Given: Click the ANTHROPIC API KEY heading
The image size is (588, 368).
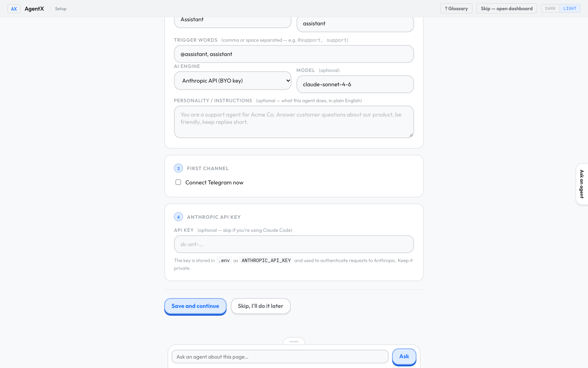Looking at the screenshot, I should click(214, 217).
